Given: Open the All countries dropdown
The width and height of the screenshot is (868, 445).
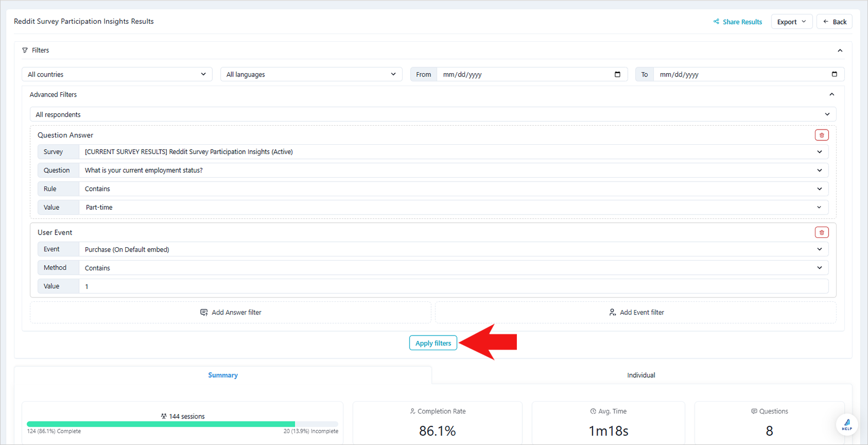Looking at the screenshot, I should (x=117, y=74).
